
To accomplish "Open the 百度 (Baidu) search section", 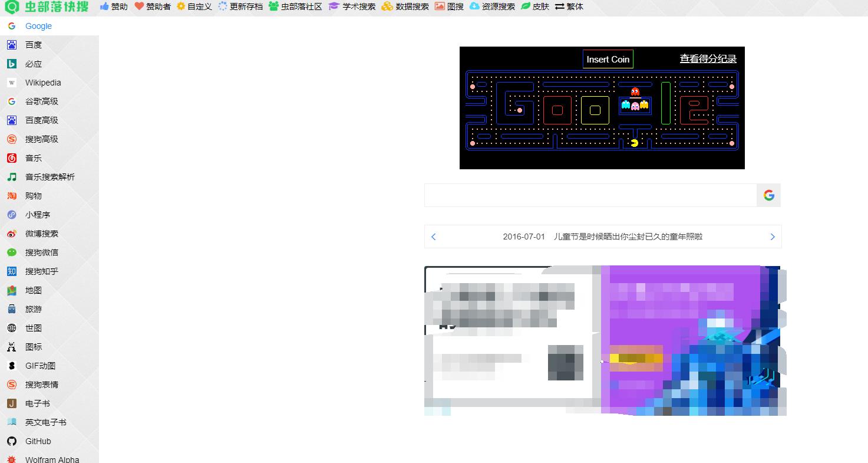I will point(32,44).
